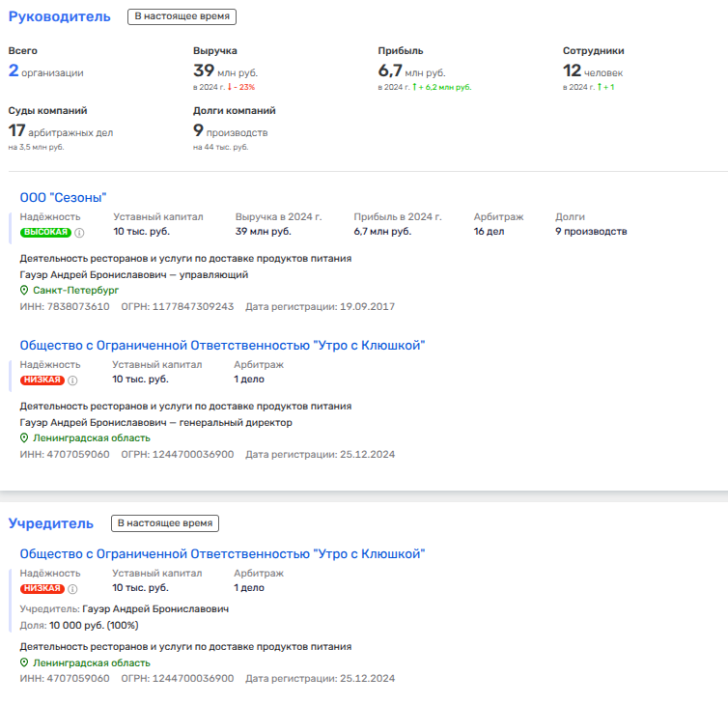Open "Утро с Клюшкой" link under Руководитель

tap(222, 346)
